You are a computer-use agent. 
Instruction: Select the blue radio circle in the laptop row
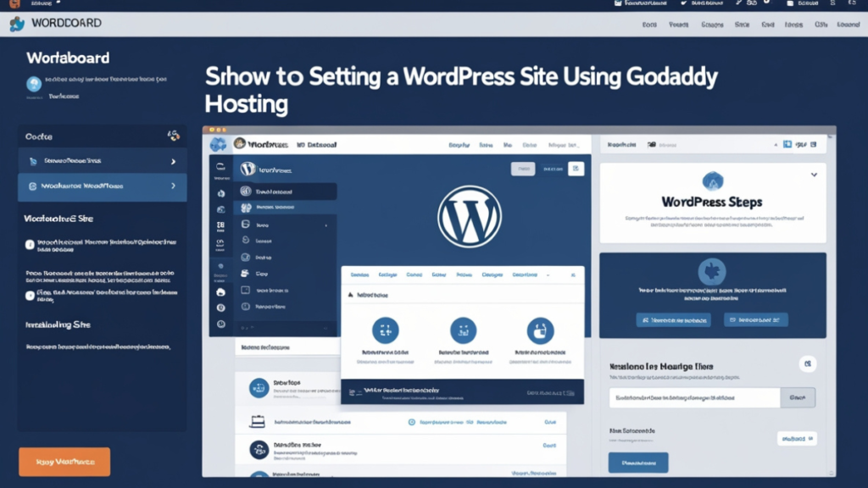click(411, 422)
